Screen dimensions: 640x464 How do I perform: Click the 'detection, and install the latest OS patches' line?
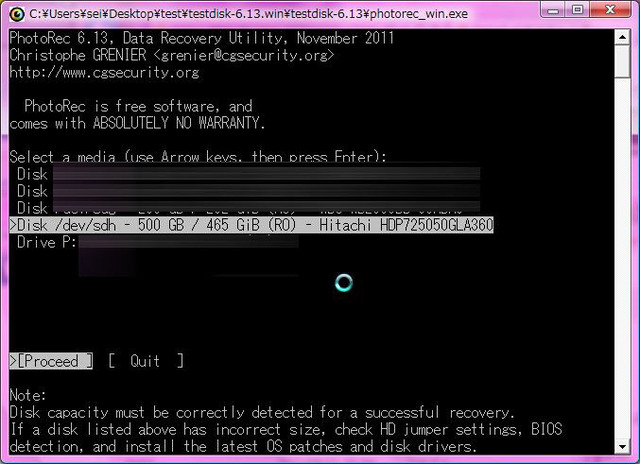click(x=243, y=446)
